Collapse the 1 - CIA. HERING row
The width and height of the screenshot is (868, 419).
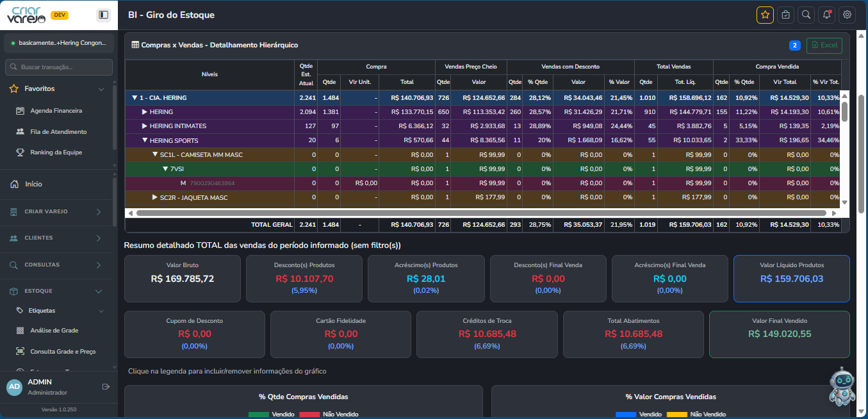coord(135,98)
